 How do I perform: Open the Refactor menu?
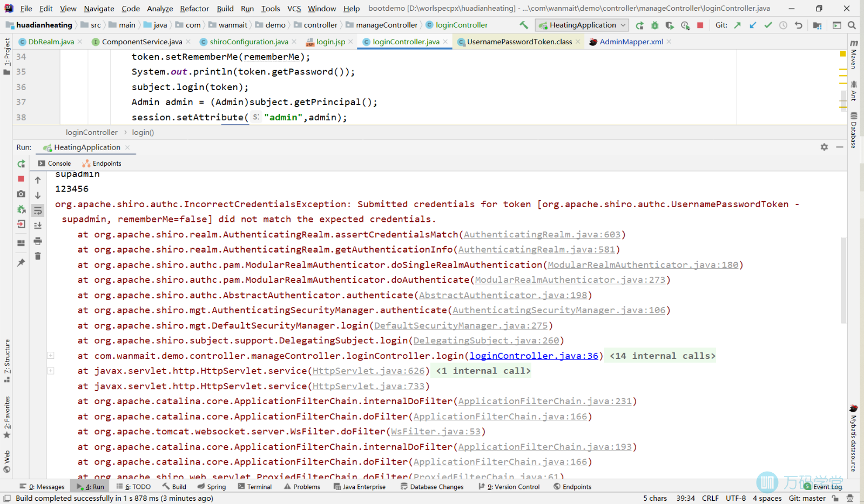tap(194, 9)
